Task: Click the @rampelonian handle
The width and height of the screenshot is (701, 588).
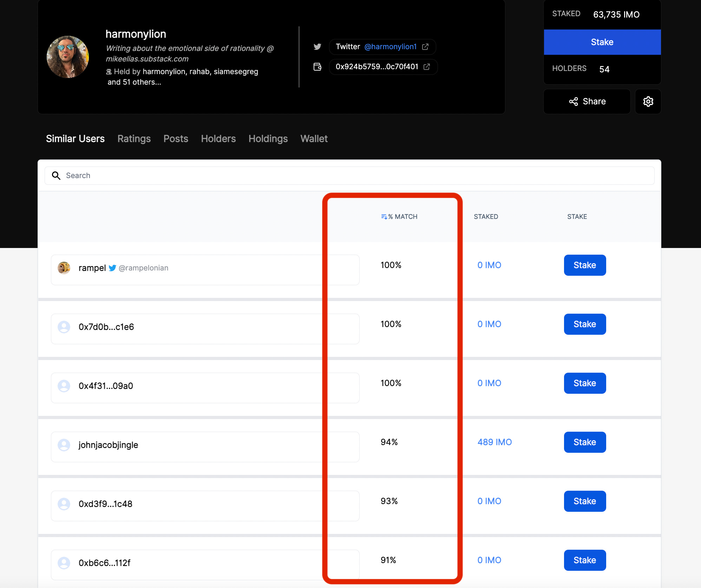Action: (x=143, y=268)
